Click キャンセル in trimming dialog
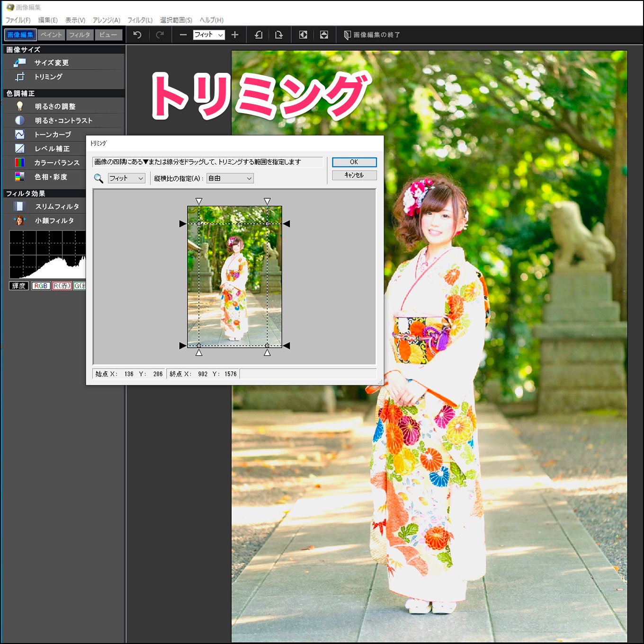This screenshot has width=644, height=644. pos(354,175)
